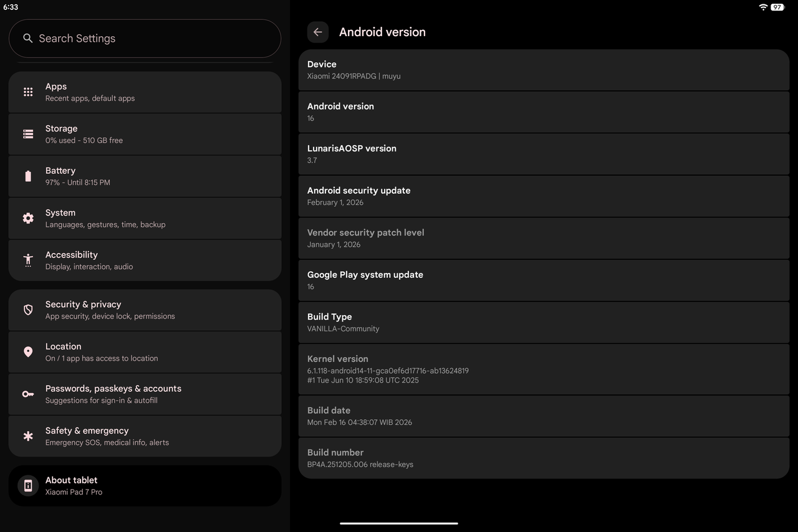Click the System gear icon

tap(28, 218)
